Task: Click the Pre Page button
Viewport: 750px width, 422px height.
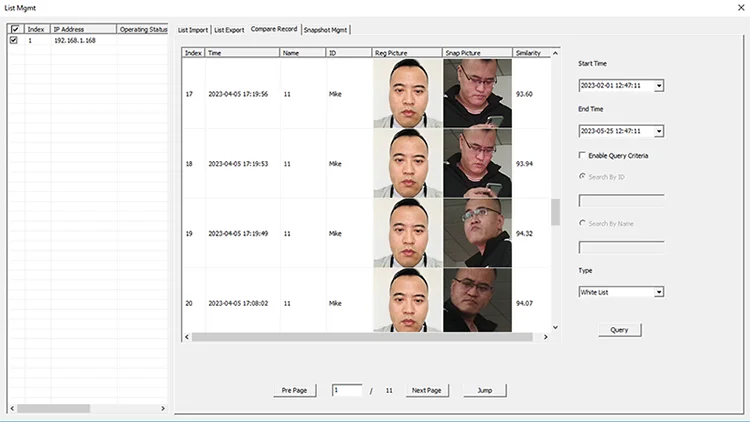Action: pos(293,390)
